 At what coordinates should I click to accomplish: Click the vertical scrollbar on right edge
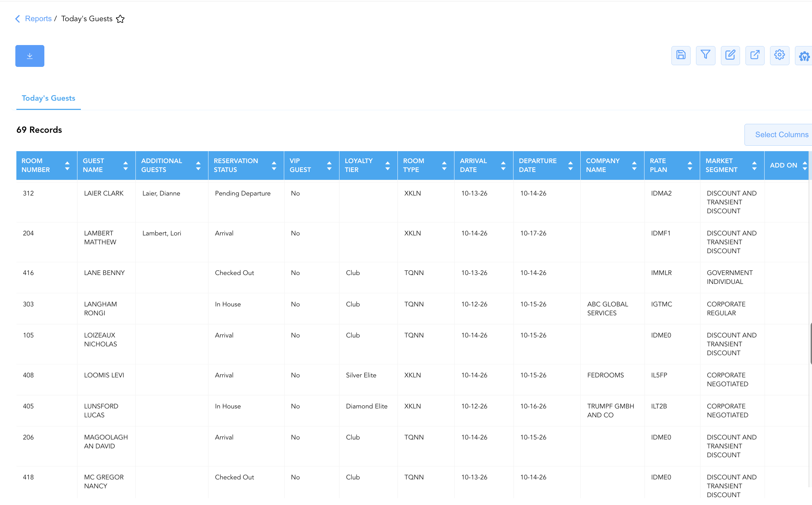[811, 343]
